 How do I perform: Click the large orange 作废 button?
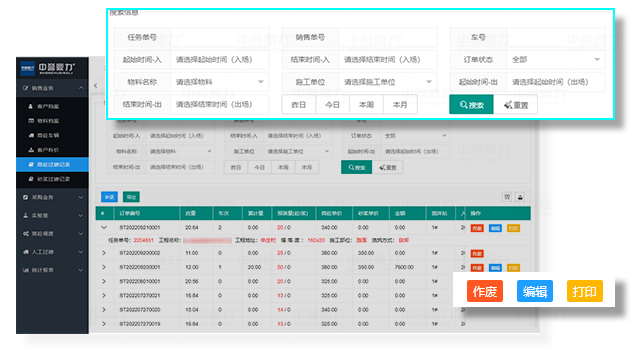click(485, 291)
